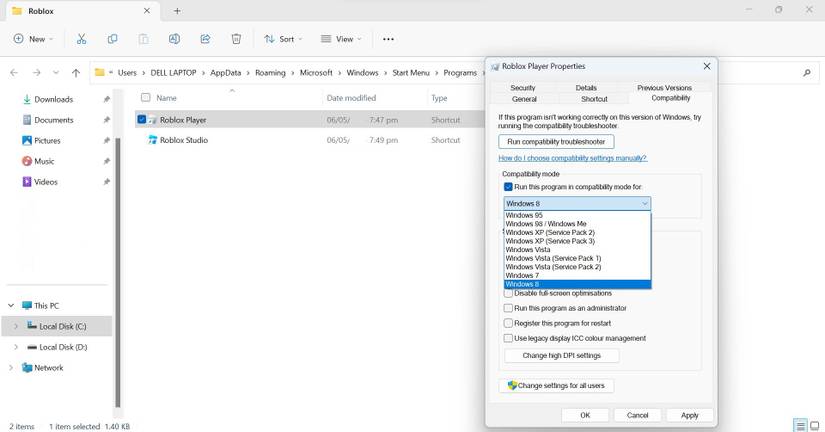Viewport: 825px width, 432px height.
Task: Expand the Network node
Action: pos(11,367)
